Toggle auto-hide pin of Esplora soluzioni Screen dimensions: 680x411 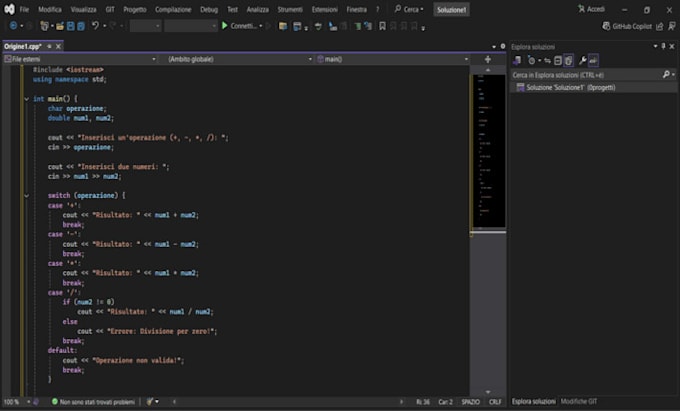tap(663, 46)
